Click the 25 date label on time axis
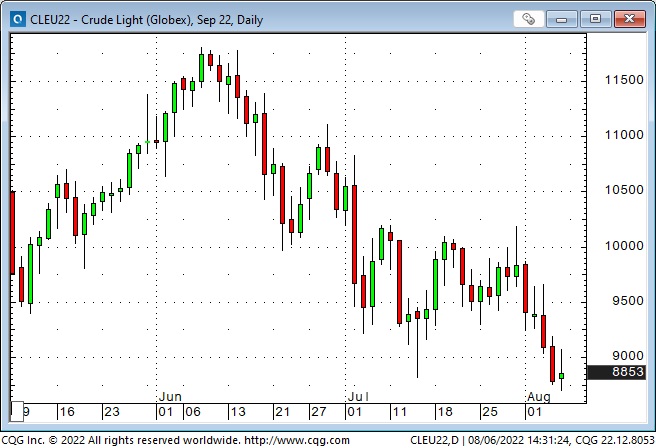The height and width of the screenshot is (448, 656). click(489, 412)
